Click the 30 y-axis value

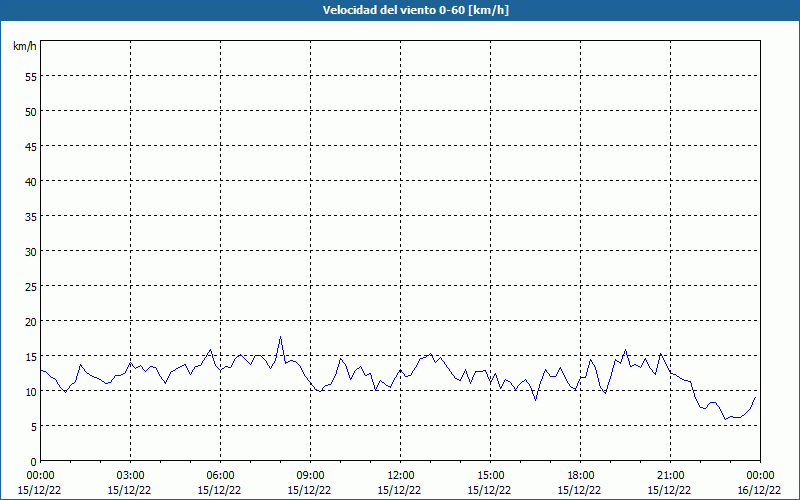tap(31, 252)
